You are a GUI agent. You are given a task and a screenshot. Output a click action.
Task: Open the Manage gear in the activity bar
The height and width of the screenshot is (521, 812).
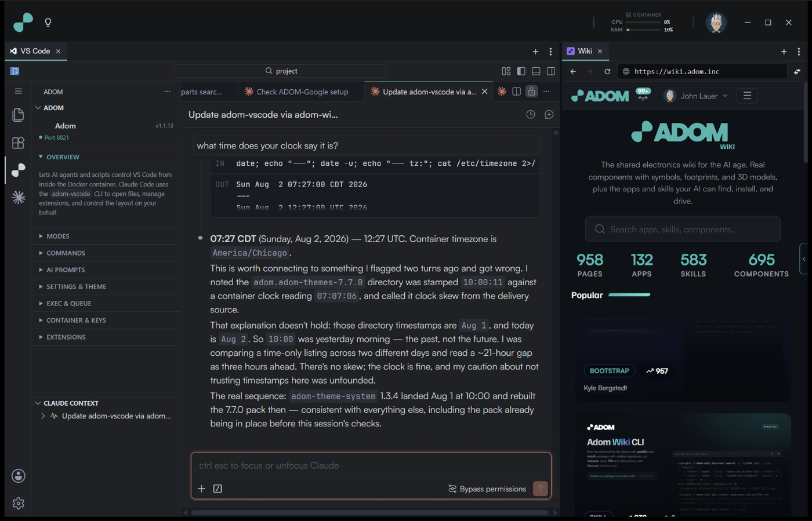pos(18,503)
